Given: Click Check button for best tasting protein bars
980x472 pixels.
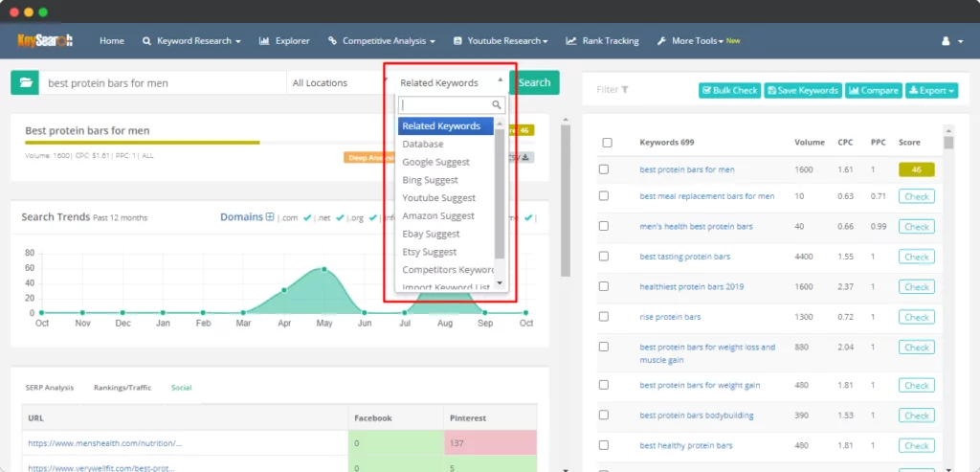Looking at the screenshot, I should [x=917, y=257].
